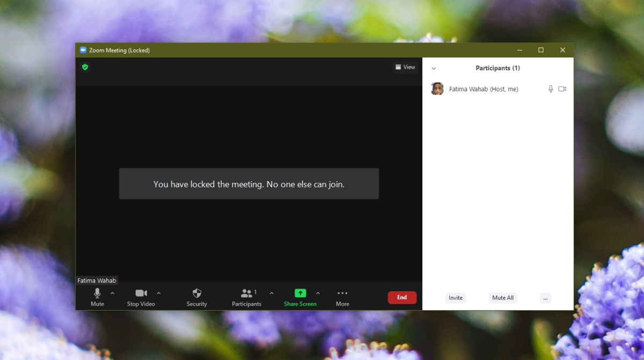This screenshot has height=360, width=644.
Task: Click the Participants (1) panel heading
Action: coord(497,68)
